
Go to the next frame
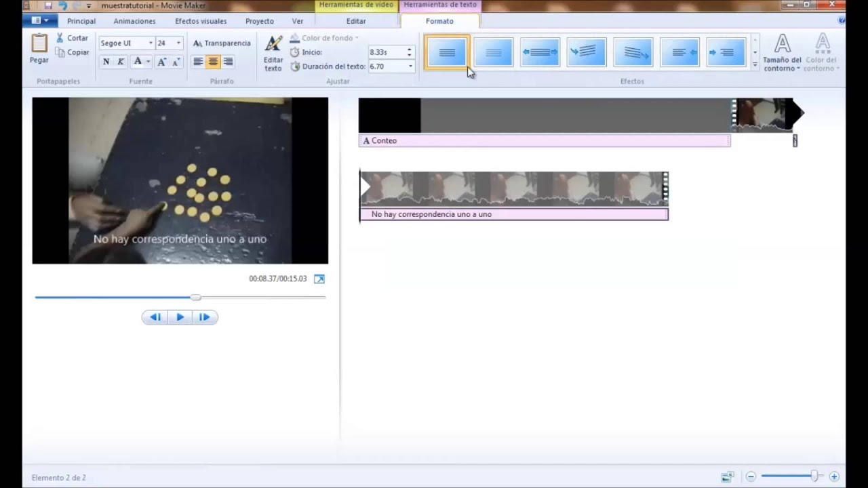coord(204,317)
